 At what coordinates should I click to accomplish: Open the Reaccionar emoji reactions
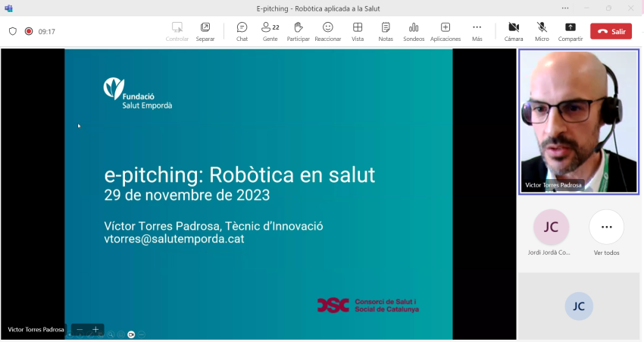tap(328, 31)
